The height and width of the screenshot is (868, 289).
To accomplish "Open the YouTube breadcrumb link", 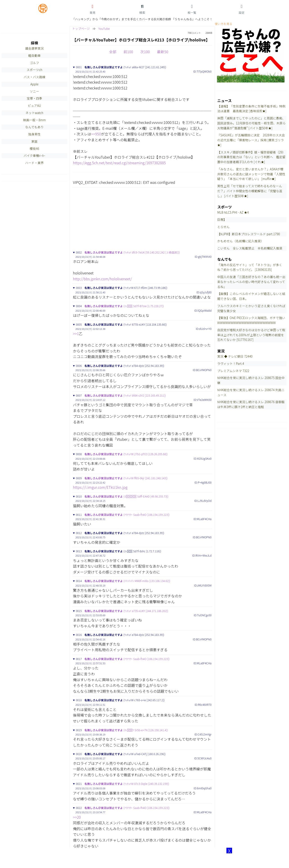I will pyautogui.click(x=104, y=29).
